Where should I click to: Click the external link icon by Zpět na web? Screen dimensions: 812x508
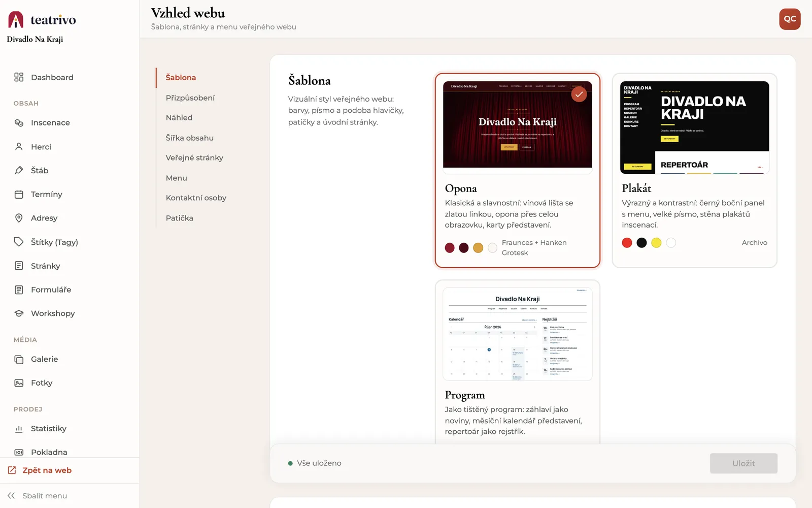point(12,470)
